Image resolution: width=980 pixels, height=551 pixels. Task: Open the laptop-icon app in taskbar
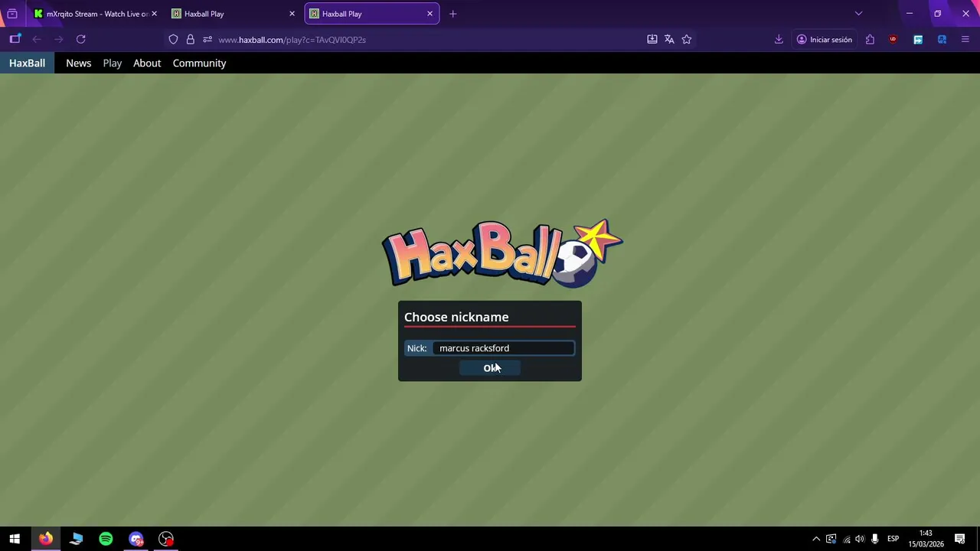coord(76,539)
